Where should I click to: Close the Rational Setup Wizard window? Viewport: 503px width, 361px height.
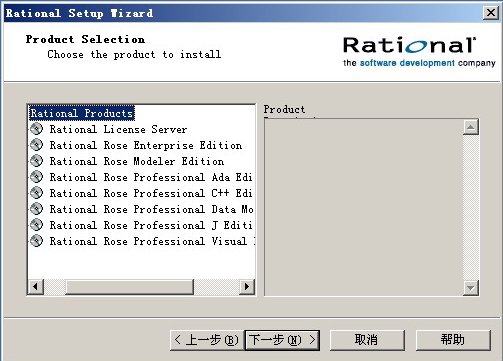(x=491, y=13)
